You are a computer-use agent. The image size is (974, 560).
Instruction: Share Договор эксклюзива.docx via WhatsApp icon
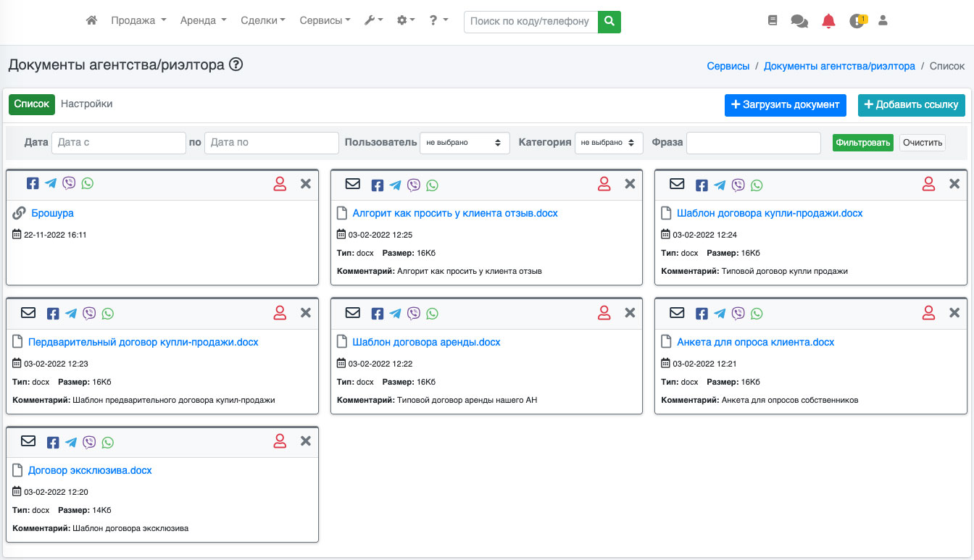point(108,443)
